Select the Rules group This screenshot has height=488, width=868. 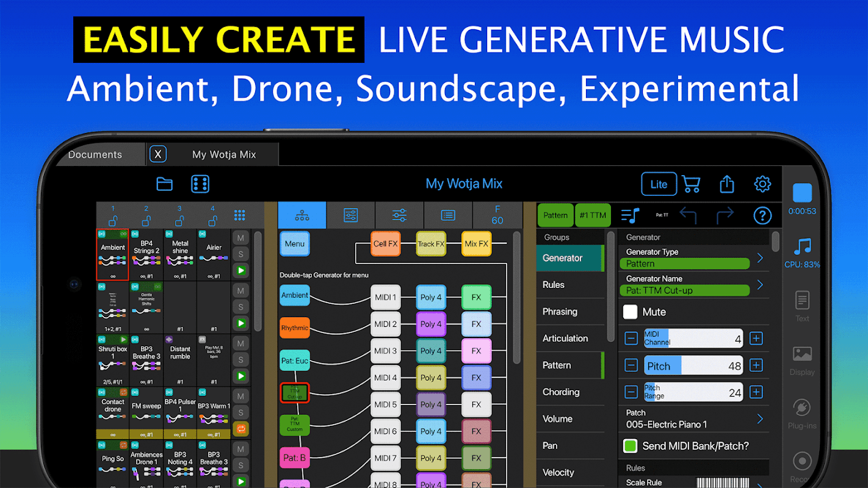570,285
